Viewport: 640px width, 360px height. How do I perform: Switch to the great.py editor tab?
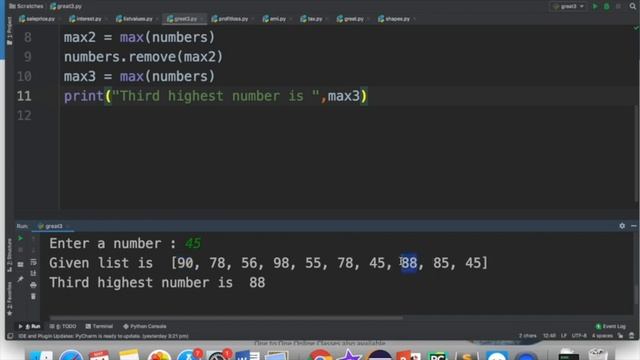(x=351, y=19)
